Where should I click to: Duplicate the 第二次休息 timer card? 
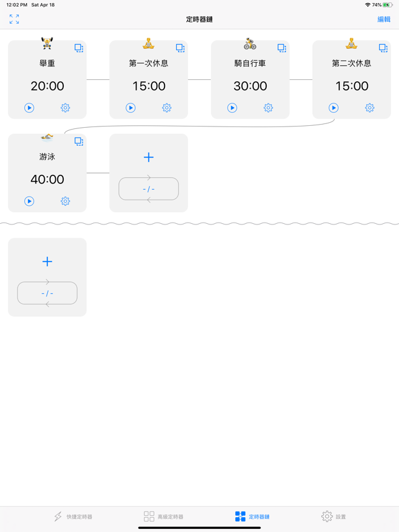click(383, 47)
